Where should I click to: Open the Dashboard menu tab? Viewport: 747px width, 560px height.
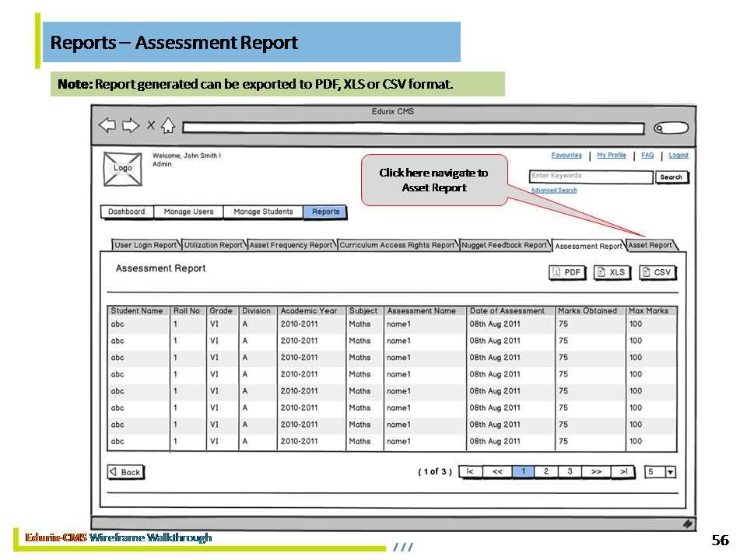(126, 212)
